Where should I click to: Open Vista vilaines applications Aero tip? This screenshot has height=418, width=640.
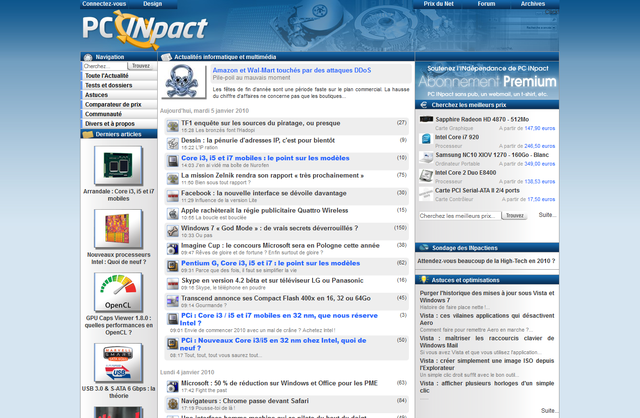[487, 319]
